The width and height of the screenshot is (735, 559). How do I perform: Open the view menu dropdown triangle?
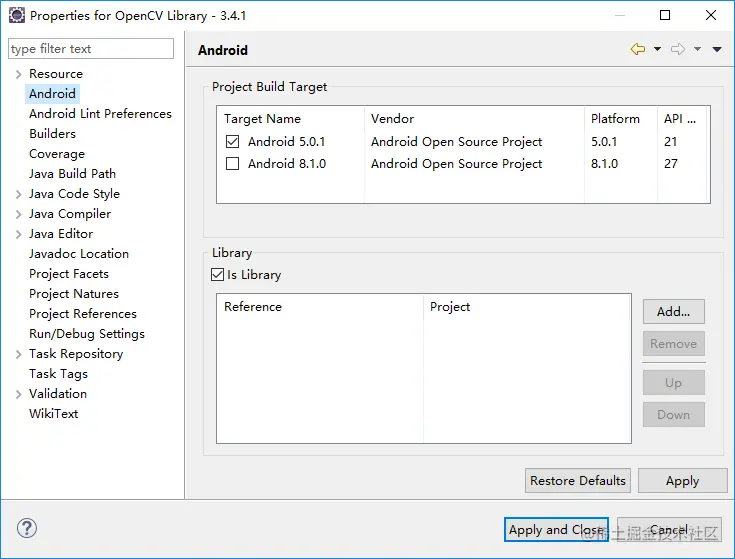(x=717, y=49)
